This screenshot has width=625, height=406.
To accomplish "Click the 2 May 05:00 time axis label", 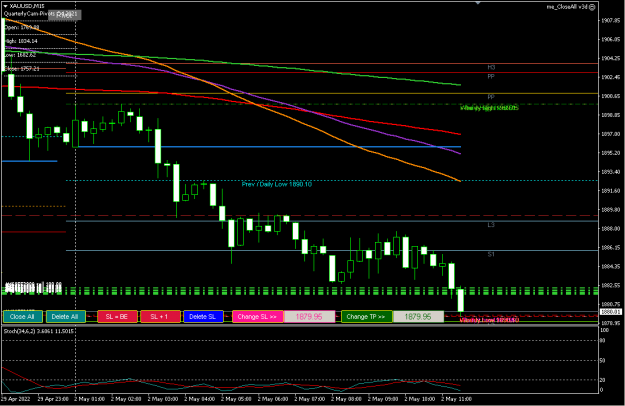I will point(236,399).
